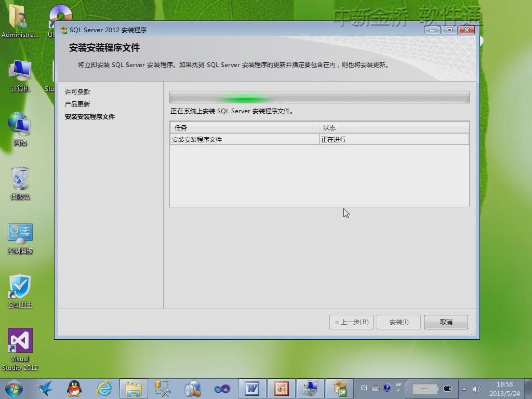This screenshot has width=532, height=399.
Task: Open Visual Studio 2012 desktop shortcut
Action: 20,350
